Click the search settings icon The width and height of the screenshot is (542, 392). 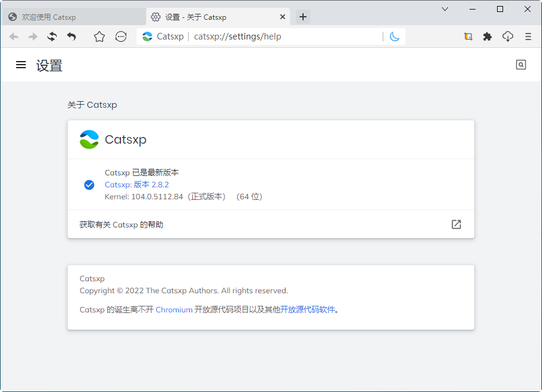pos(521,65)
